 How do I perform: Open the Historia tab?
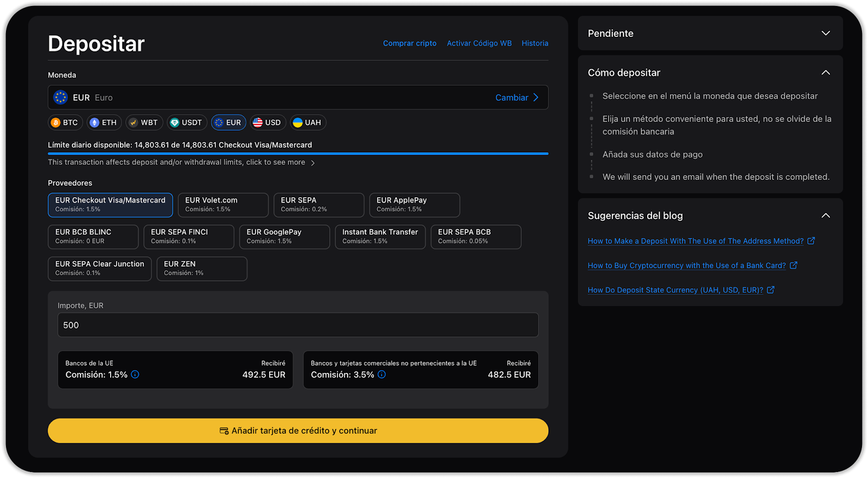[534, 43]
